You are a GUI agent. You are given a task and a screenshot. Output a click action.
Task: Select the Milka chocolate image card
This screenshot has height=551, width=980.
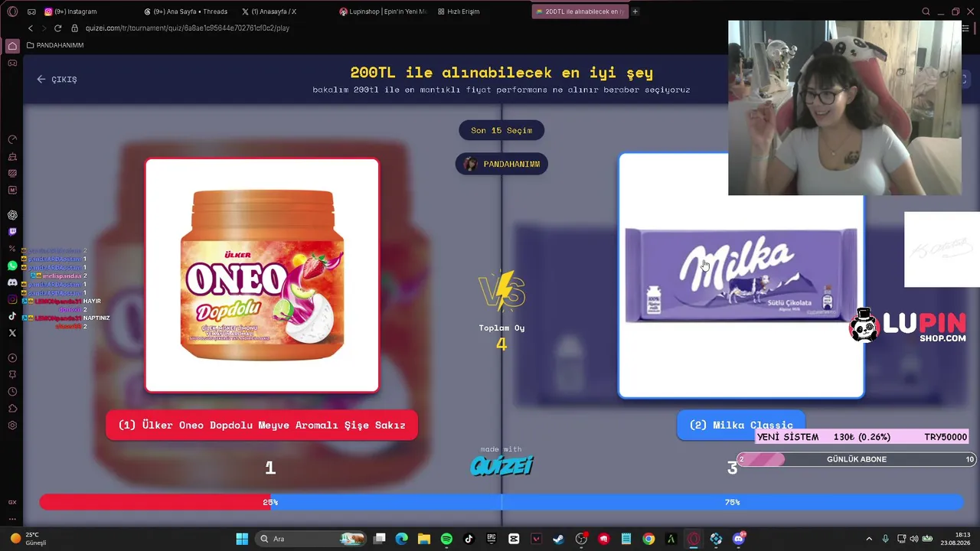click(x=741, y=275)
